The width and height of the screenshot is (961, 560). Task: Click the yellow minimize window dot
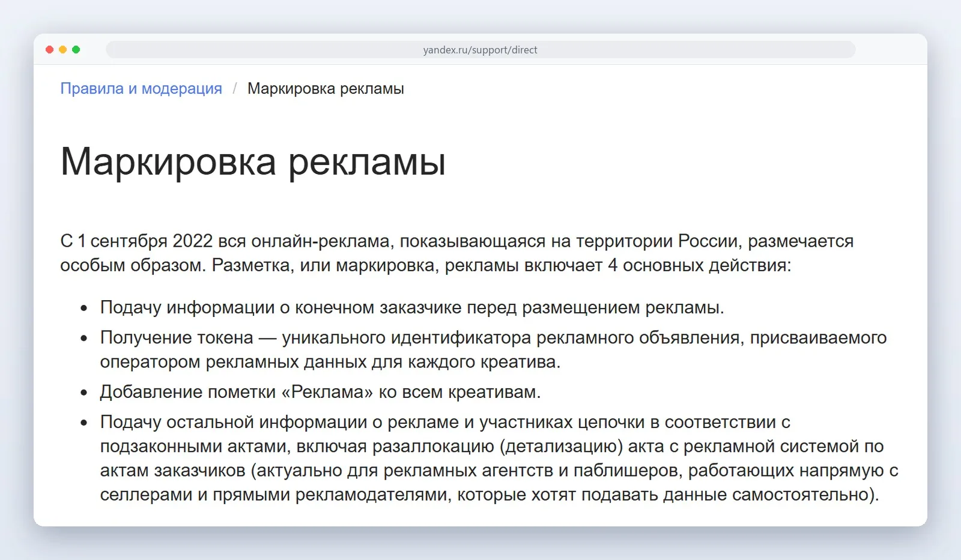point(63,50)
